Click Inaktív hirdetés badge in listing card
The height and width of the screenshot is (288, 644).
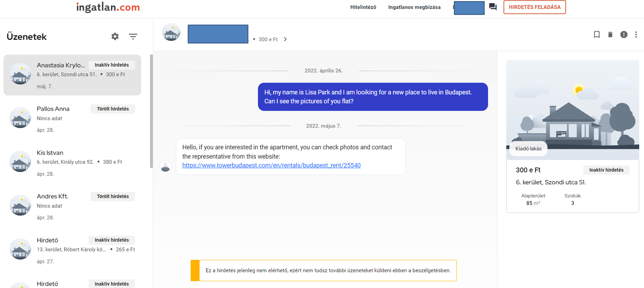[606, 170]
